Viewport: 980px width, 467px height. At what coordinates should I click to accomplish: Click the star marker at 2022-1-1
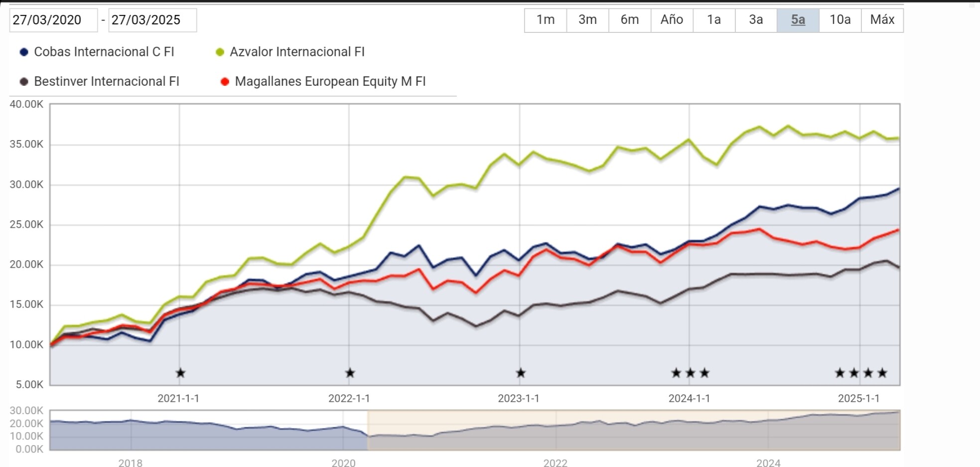coord(350,373)
